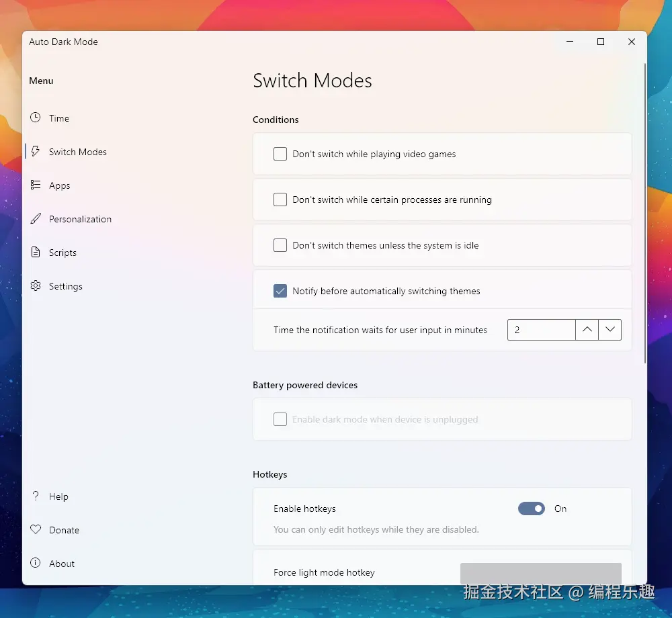
Task: Click the Force light mode hotkey label
Action: (x=324, y=572)
